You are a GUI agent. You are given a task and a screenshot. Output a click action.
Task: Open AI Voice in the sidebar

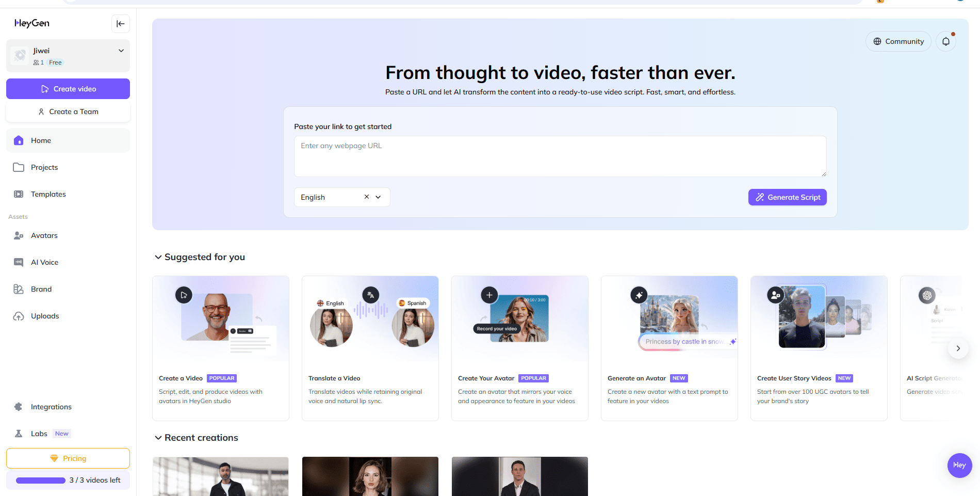click(68, 262)
